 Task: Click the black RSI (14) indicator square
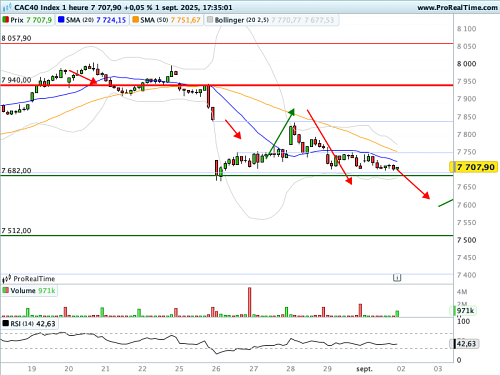click(x=5, y=323)
